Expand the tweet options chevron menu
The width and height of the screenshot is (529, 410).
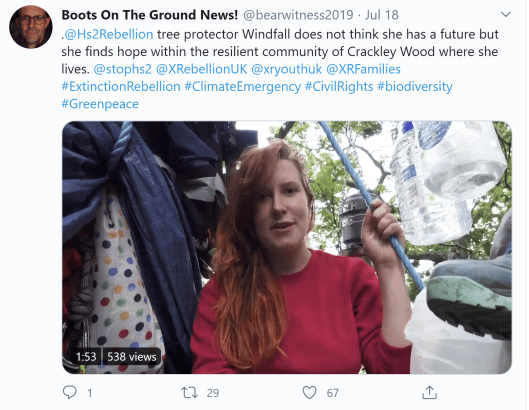coord(505,15)
